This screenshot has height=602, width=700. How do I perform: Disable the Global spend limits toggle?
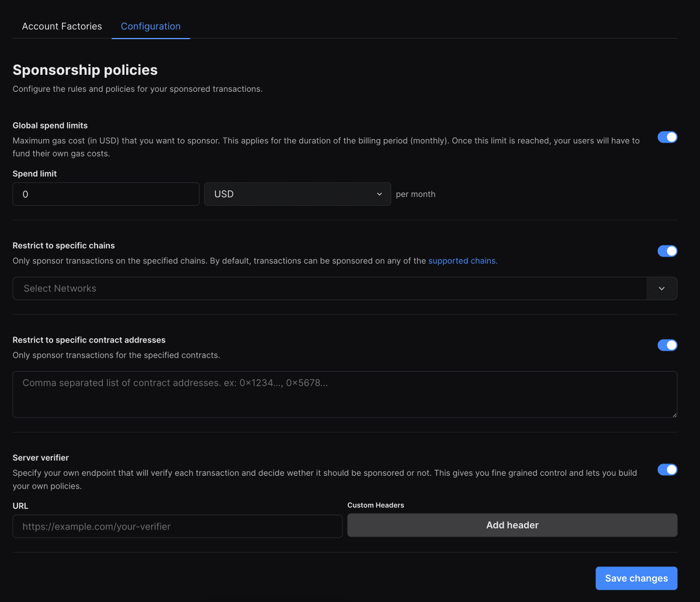(x=667, y=137)
